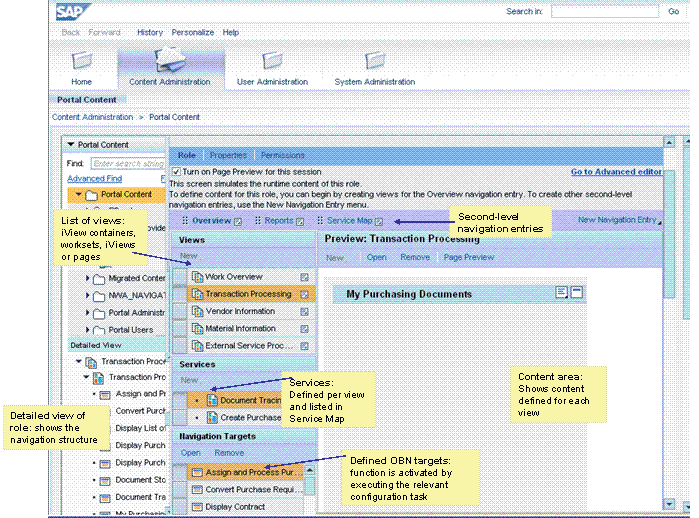Click the main pane scrollbar up arrow

(669, 143)
